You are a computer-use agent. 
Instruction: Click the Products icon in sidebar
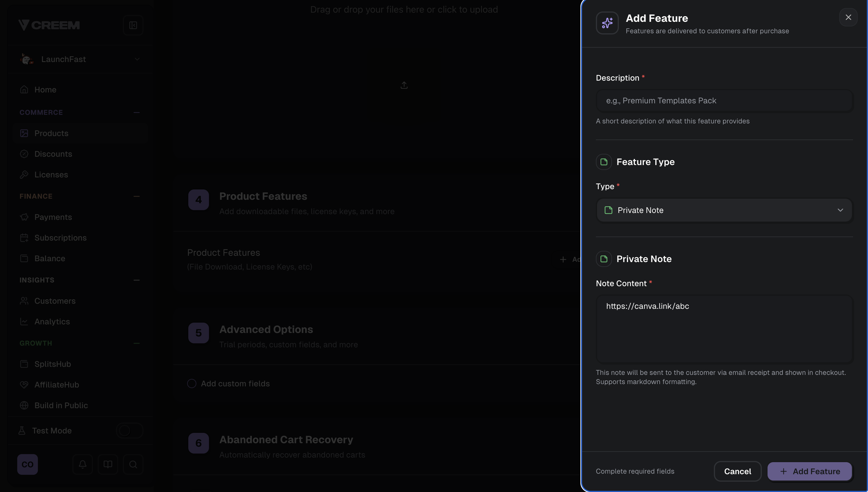pyautogui.click(x=24, y=133)
